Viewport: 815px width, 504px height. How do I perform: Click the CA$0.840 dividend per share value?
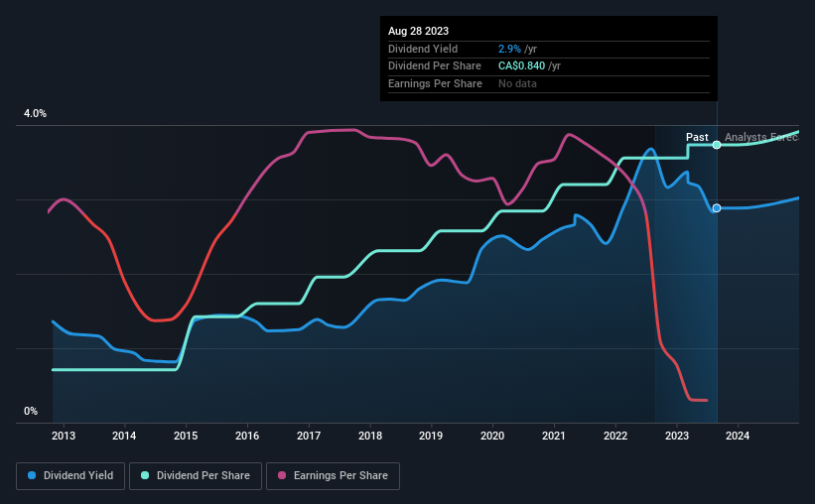(x=522, y=66)
